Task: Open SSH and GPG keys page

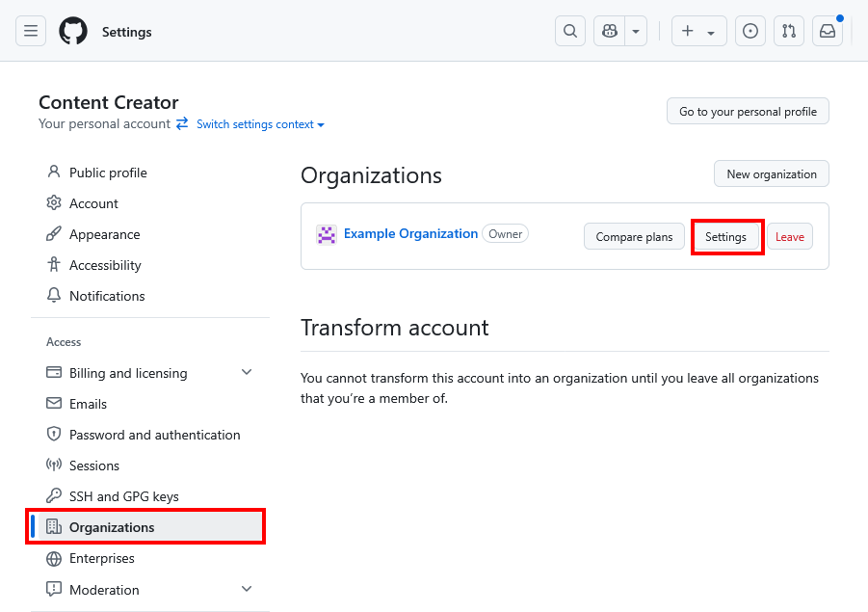Action: (123, 496)
